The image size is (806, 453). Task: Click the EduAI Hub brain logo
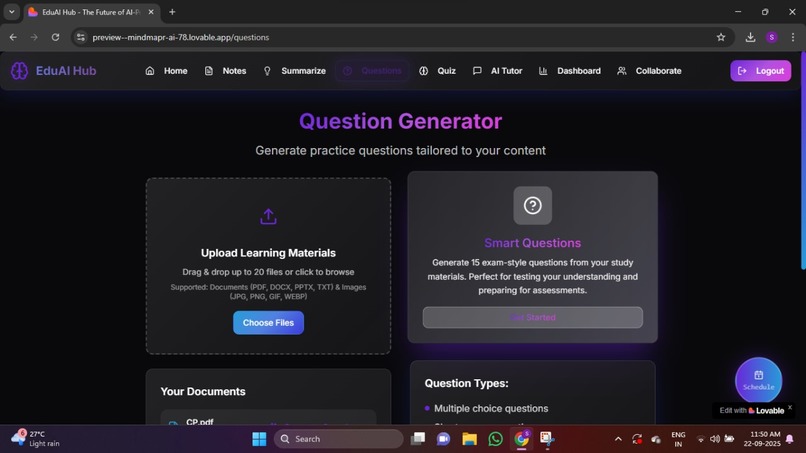point(20,71)
